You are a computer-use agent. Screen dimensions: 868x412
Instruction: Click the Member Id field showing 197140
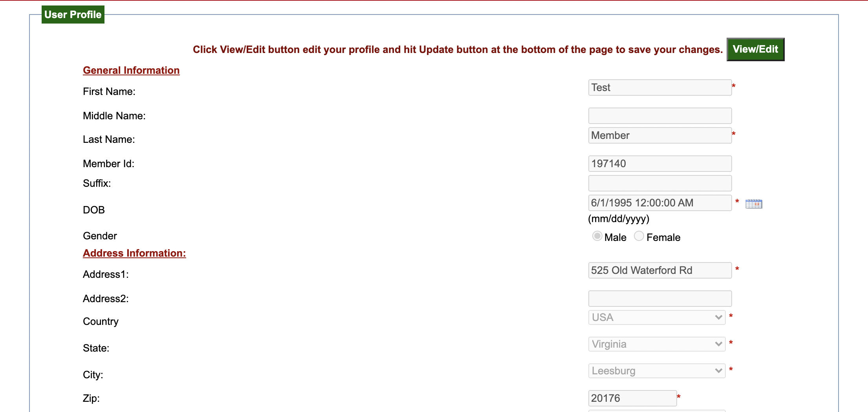tap(659, 164)
